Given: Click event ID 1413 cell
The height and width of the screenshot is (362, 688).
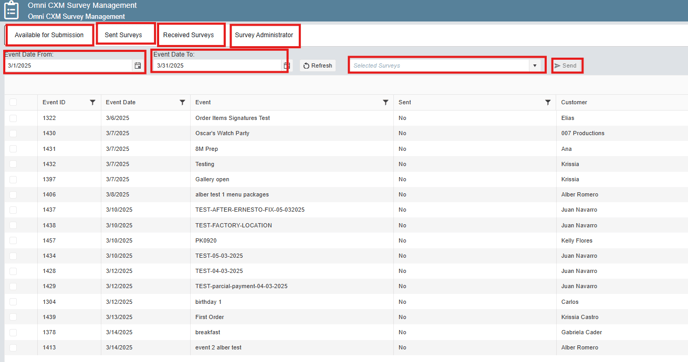Looking at the screenshot, I should click(49, 348).
